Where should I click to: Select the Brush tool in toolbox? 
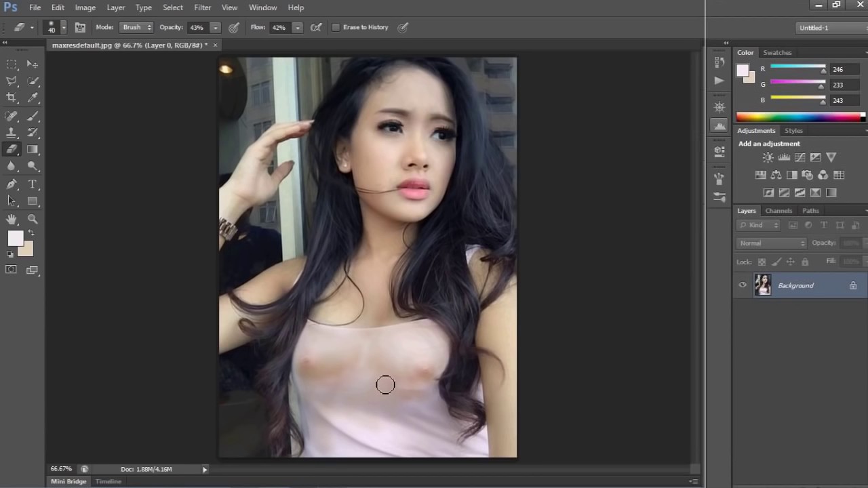click(32, 117)
